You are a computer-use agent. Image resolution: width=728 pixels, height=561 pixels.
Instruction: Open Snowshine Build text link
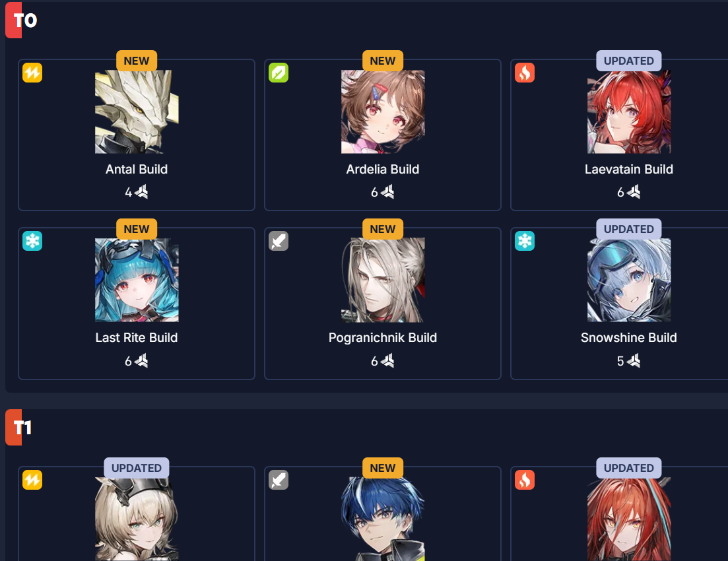click(x=628, y=338)
